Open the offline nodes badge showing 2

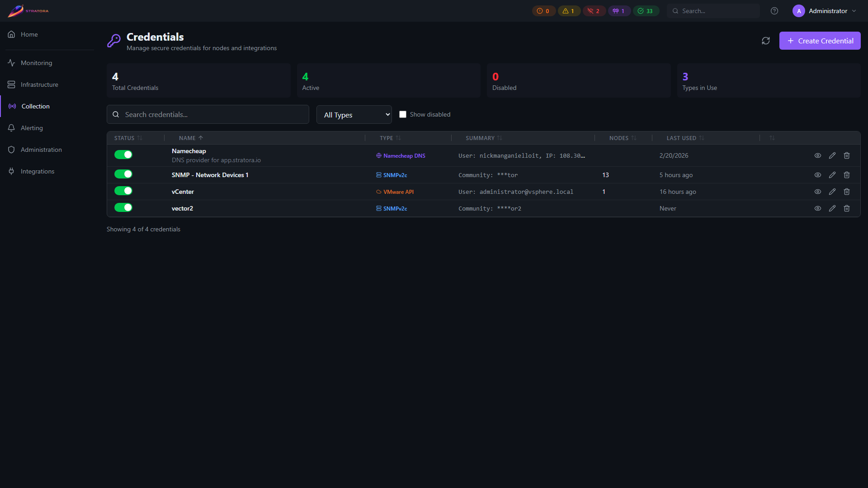click(x=594, y=11)
